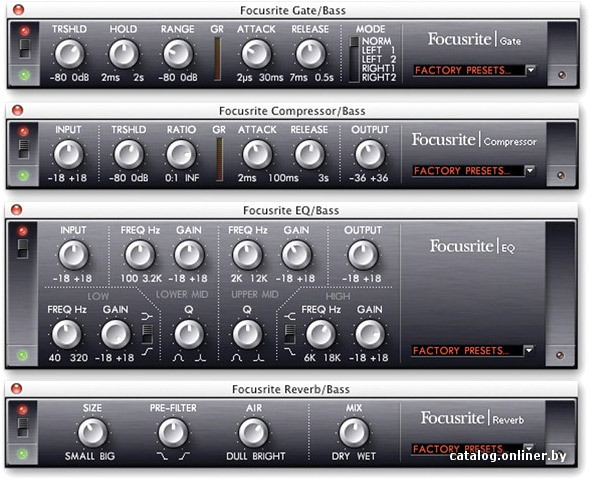Click the EQ FACTORY PRESETS field
This screenshot has width=589, height=479.
pyautogui.click(x=467, y=351)
